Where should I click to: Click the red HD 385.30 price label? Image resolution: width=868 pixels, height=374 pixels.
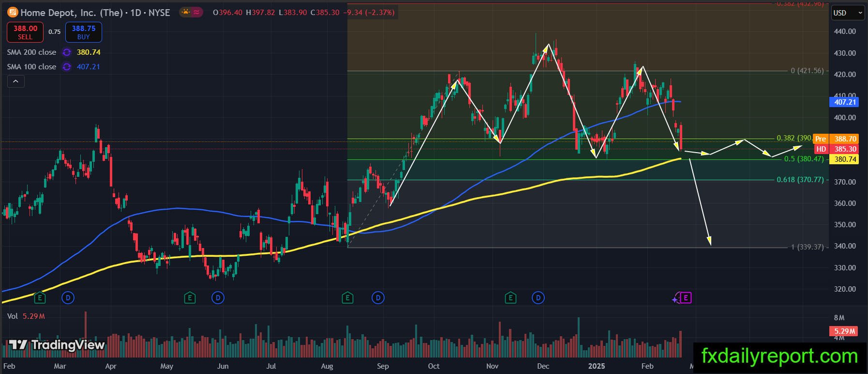coord(836,149)
